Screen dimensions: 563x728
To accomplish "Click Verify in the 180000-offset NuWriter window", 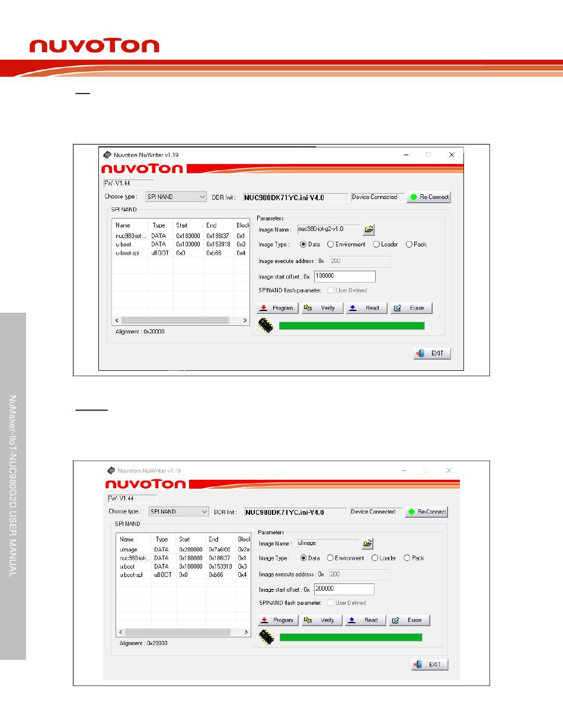I will coord(322,308).
